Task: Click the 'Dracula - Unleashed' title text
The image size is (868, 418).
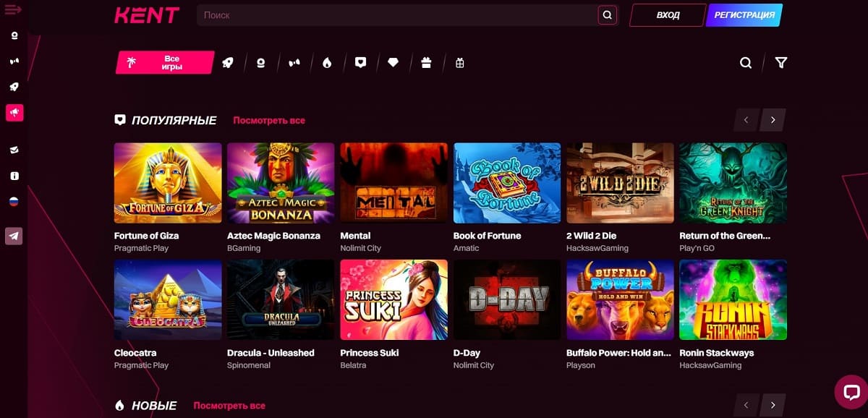Action: (x=271, y=353)
